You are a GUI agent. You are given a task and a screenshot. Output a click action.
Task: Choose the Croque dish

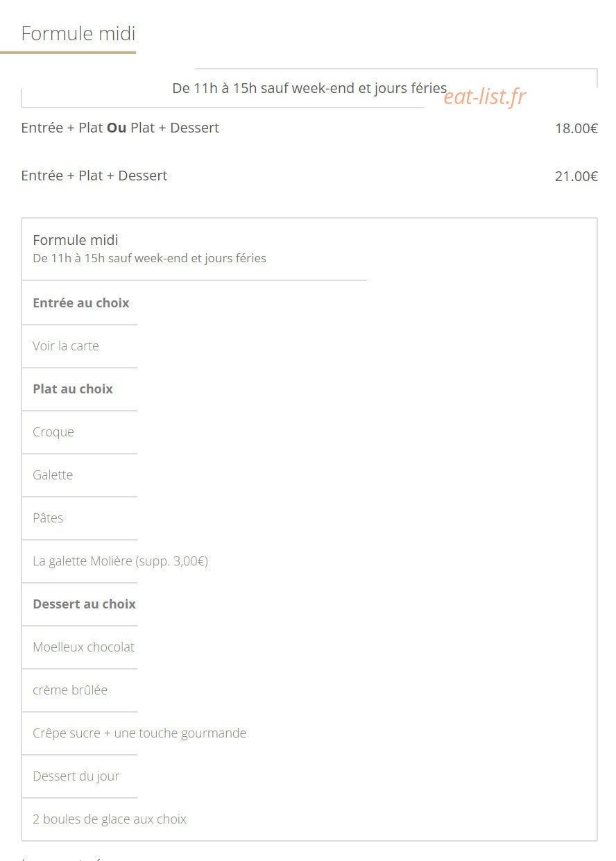pos(53,432)
